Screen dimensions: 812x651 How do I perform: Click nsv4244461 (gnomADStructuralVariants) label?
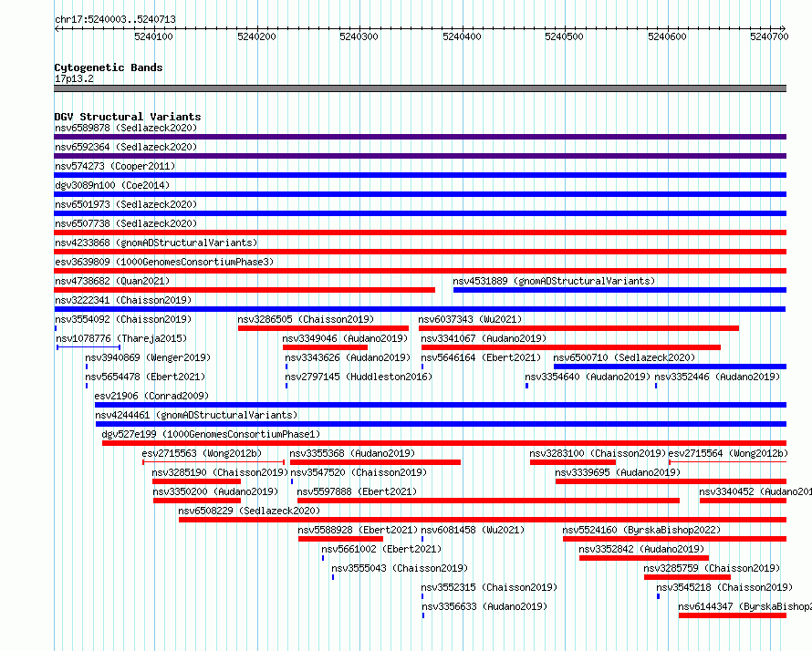(x=196, y=415)
